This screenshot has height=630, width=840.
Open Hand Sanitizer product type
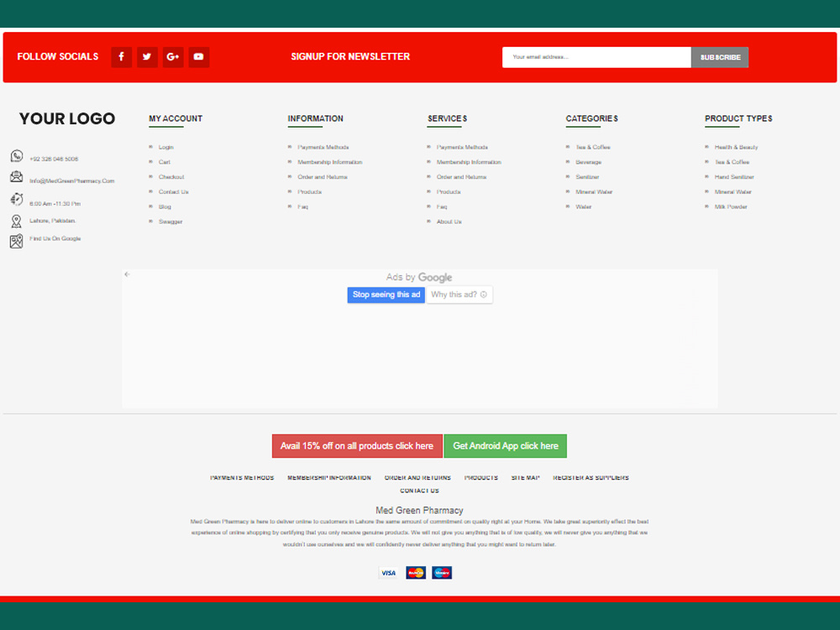click(734, 177)
